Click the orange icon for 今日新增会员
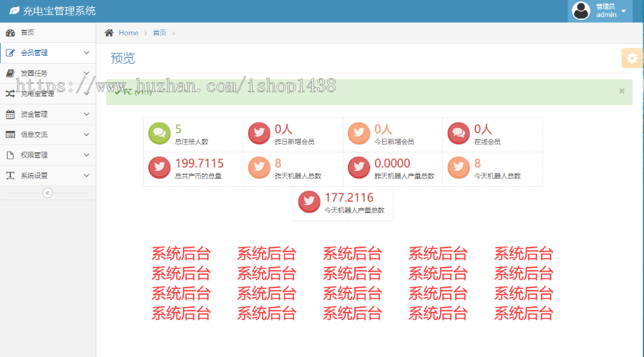This screenshot has width=644, height=357. click(x=359, y=133)
